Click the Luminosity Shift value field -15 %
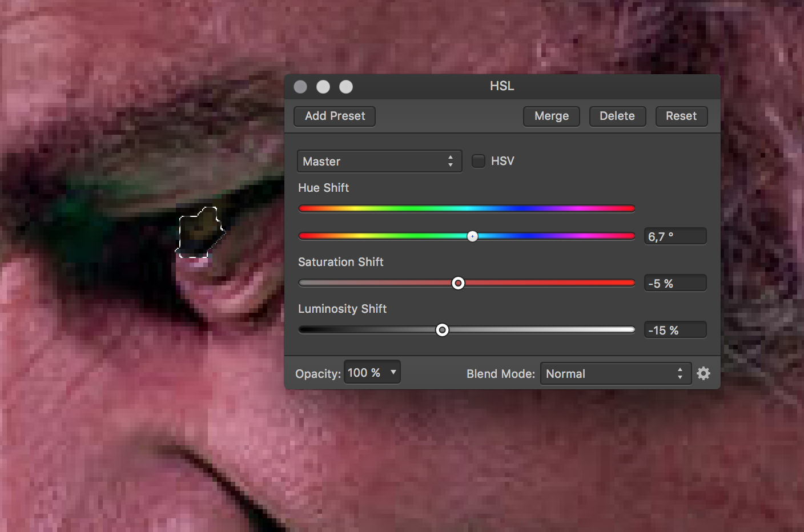 pyautogui.click(x=676, y=330)
